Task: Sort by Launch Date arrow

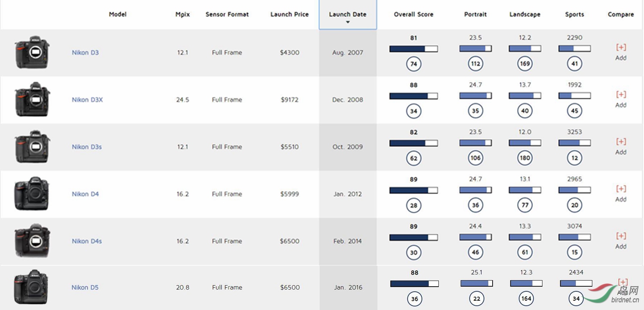Action: coord(348,22)
